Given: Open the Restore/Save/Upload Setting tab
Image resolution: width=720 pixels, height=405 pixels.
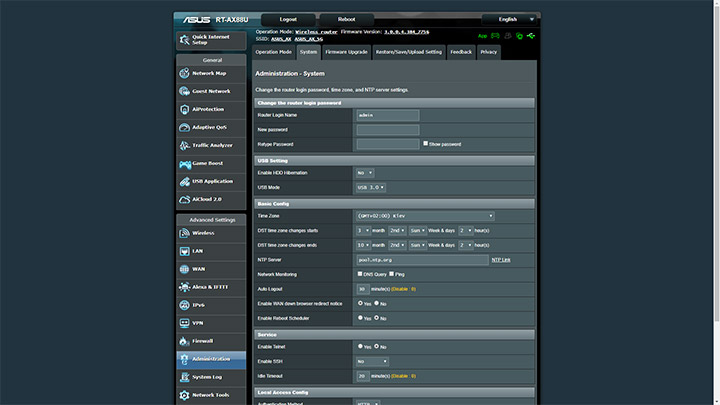Looking at the screenshot, I should click(408, 51).
